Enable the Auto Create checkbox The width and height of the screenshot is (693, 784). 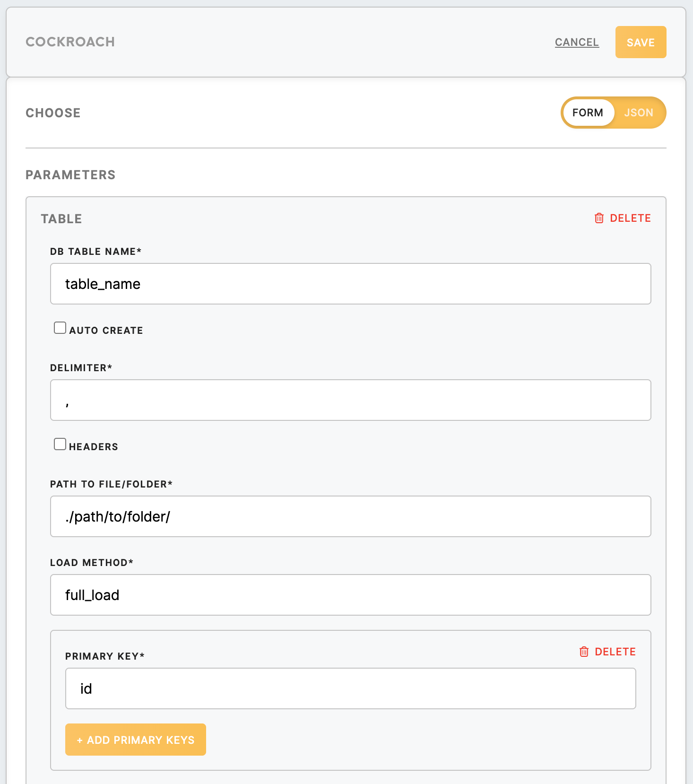pyautogui.click(x=60, y=328)
